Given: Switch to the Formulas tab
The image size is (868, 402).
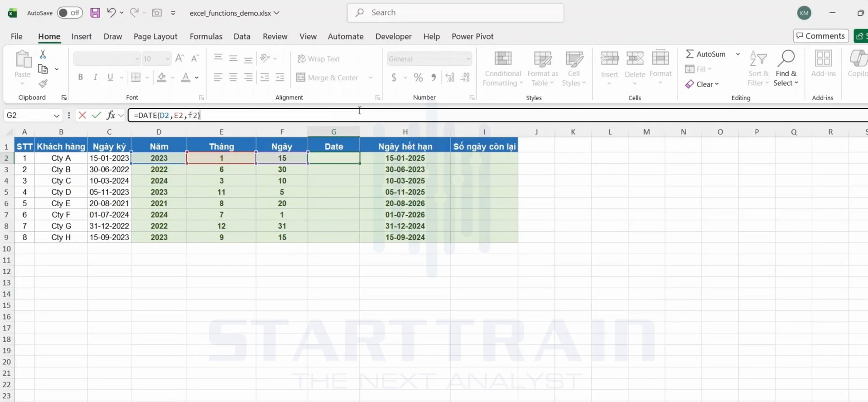Looking at the screenshot, I should click(x=206, y=36).
